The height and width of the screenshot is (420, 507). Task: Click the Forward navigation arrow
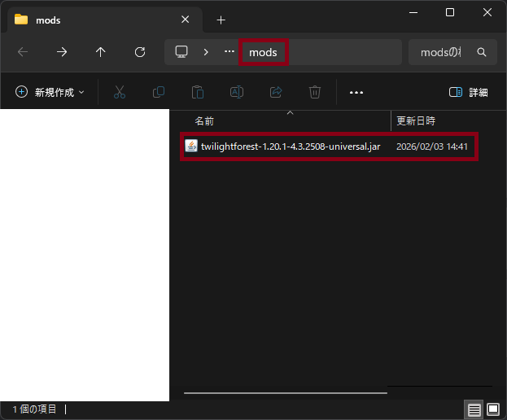point(62,52)
